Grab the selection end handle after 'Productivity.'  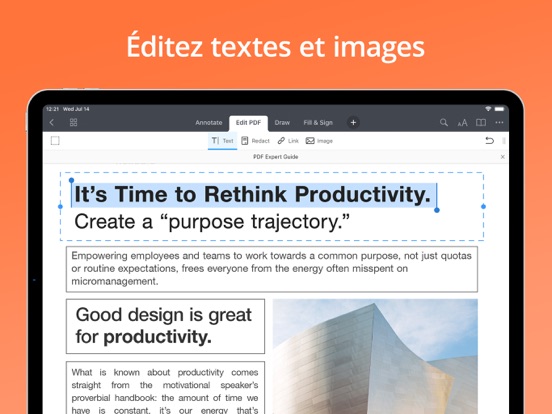click(437, 210)
